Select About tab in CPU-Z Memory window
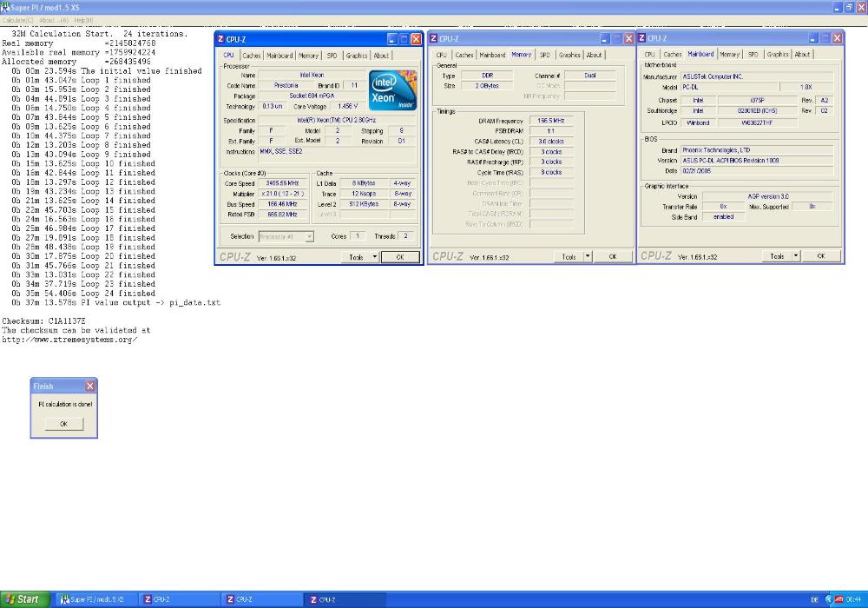The width and height of the screenshot is (868, 608). coord(594,55)
